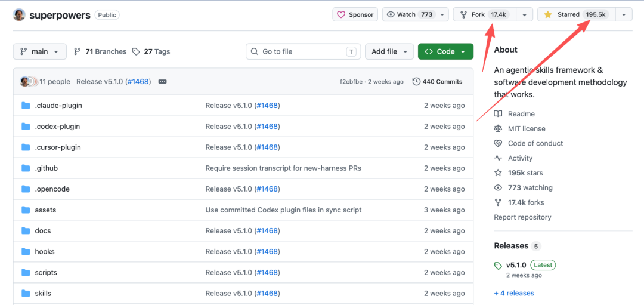644x305 pixels.
Task: Open the skills folder
Action: [x=43, y=294]
